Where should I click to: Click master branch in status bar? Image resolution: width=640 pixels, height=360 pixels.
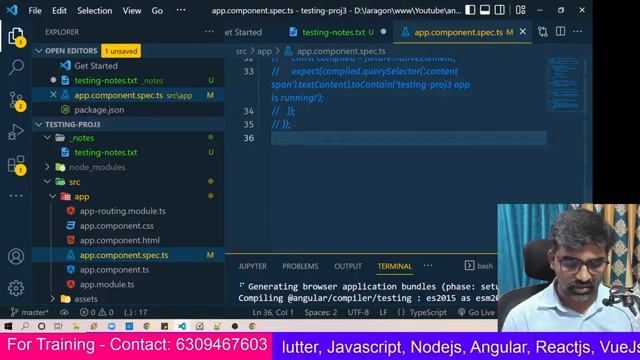tap(29, 313)
